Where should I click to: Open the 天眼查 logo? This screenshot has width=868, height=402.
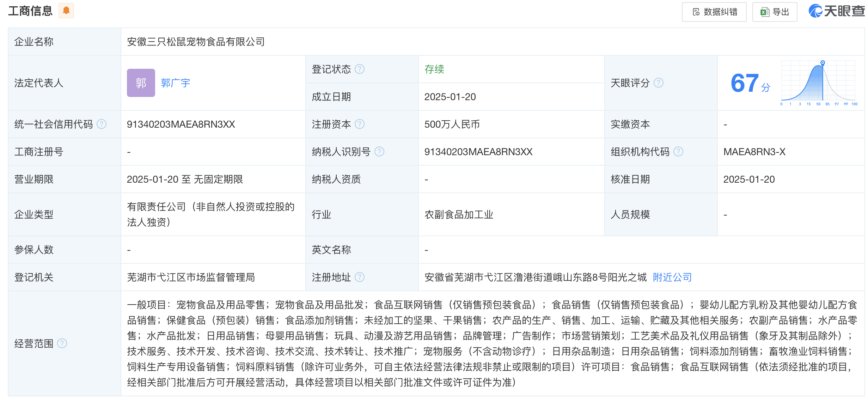[x=836, y=11]
